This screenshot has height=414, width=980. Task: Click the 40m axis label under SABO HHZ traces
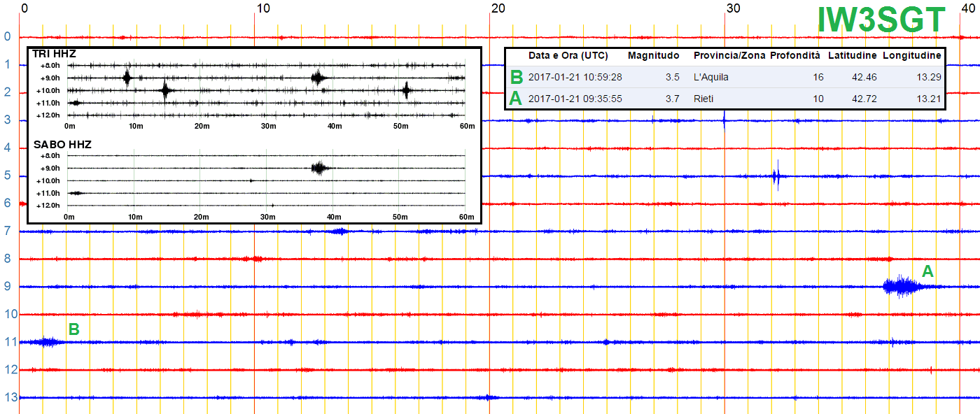point(334,217)
